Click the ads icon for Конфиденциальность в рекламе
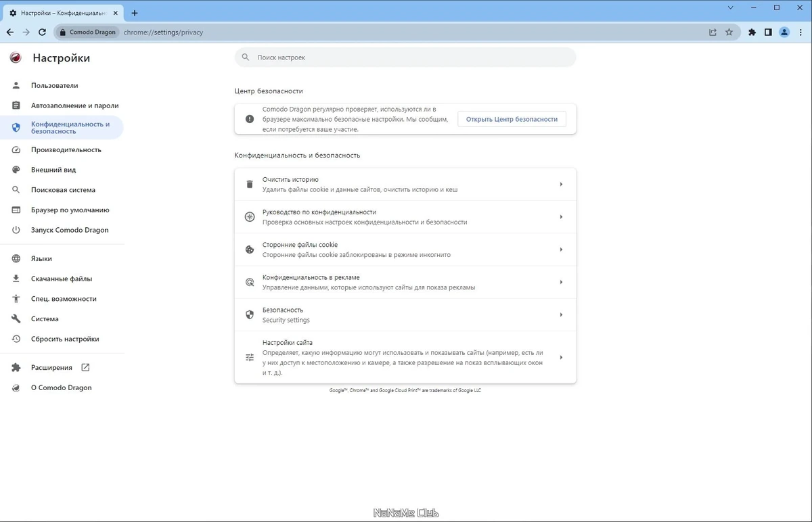The width and height of the screenshot is (812, 522). pos(249,282)
